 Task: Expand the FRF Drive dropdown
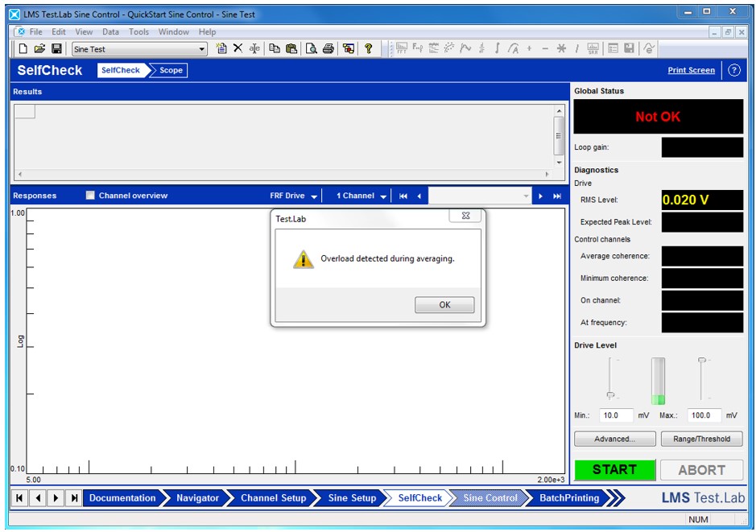pyautogui.click(x=314, y=196)
